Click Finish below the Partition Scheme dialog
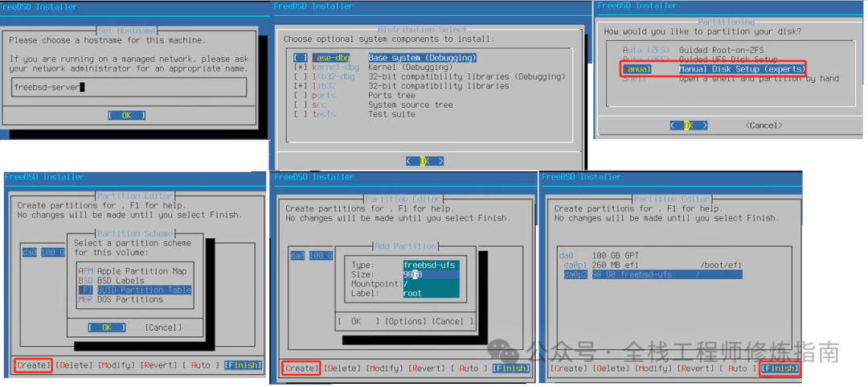The height and width of the screenshot is (387, 868). coord(243,365)
